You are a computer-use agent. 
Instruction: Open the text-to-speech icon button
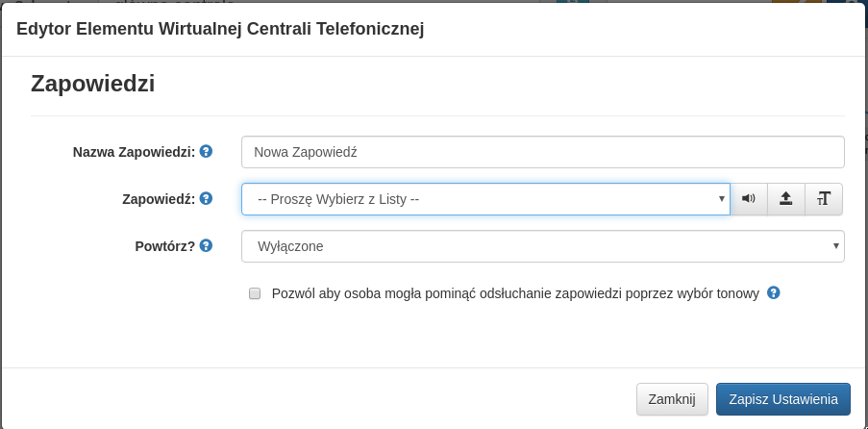824,199
